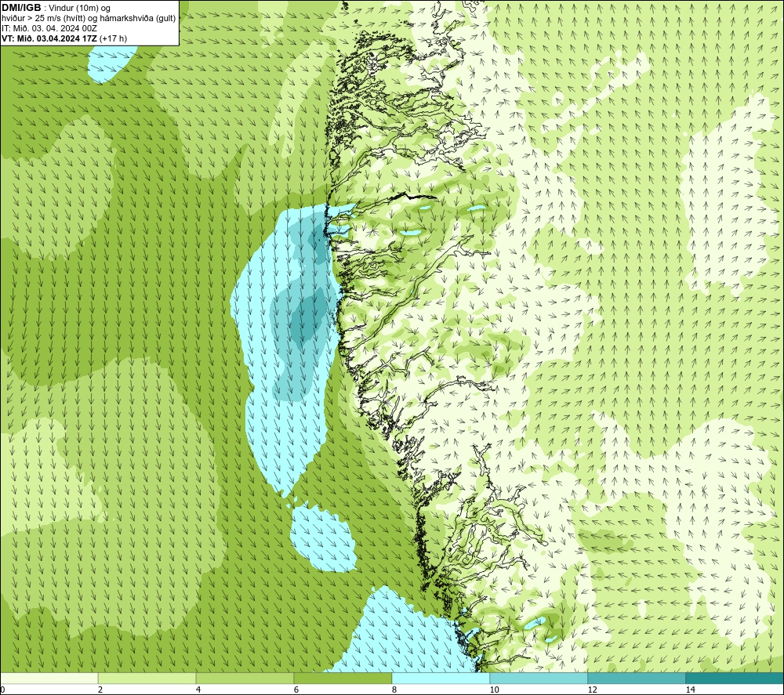Click the '0' scale label

click(x=2, y=690)
